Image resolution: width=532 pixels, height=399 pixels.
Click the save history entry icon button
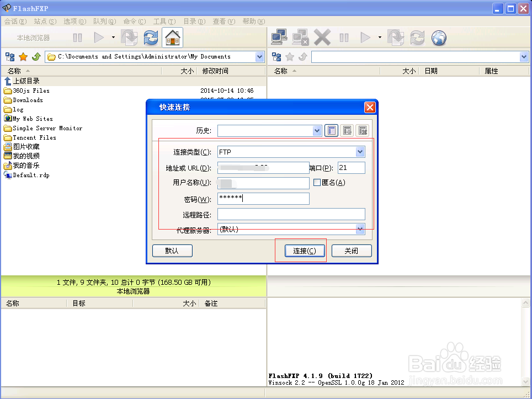(x=347, y=131)
